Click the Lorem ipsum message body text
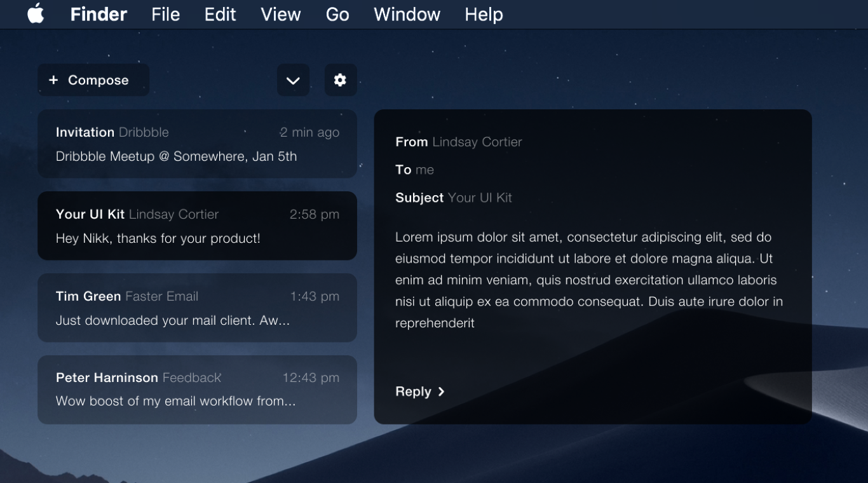 (588, 280)
